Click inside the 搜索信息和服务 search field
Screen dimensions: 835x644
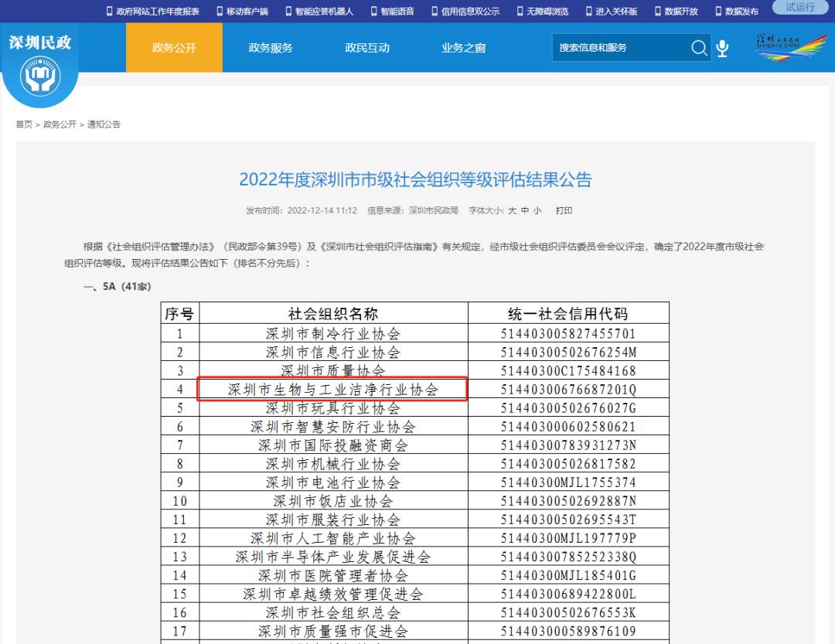pos(619,48)
